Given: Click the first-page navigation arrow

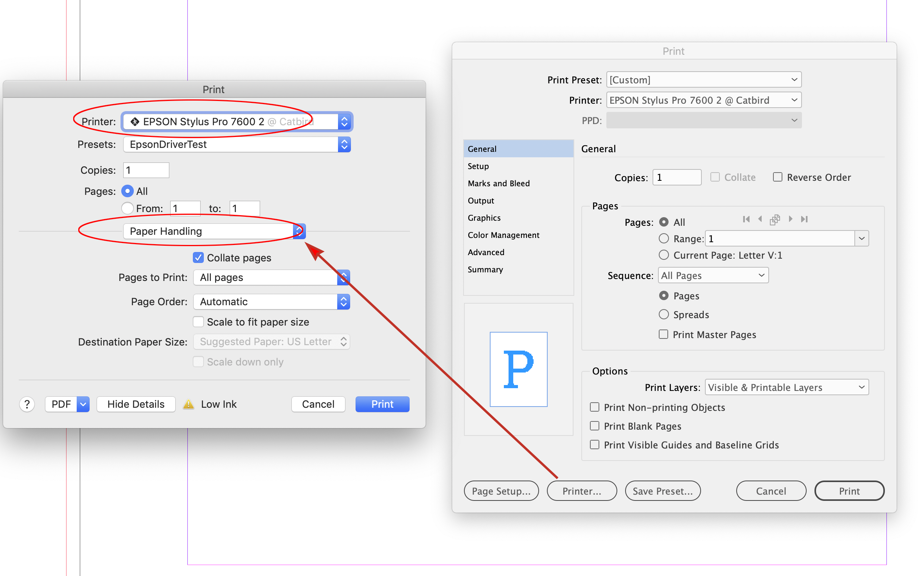Looking at the screenshot, I should [x=746, y=219].
